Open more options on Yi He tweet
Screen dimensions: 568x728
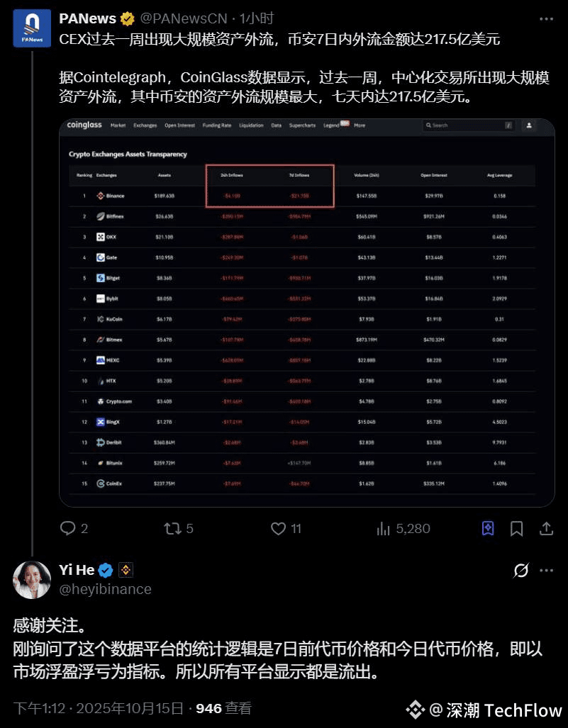click(x=546, y=570)
